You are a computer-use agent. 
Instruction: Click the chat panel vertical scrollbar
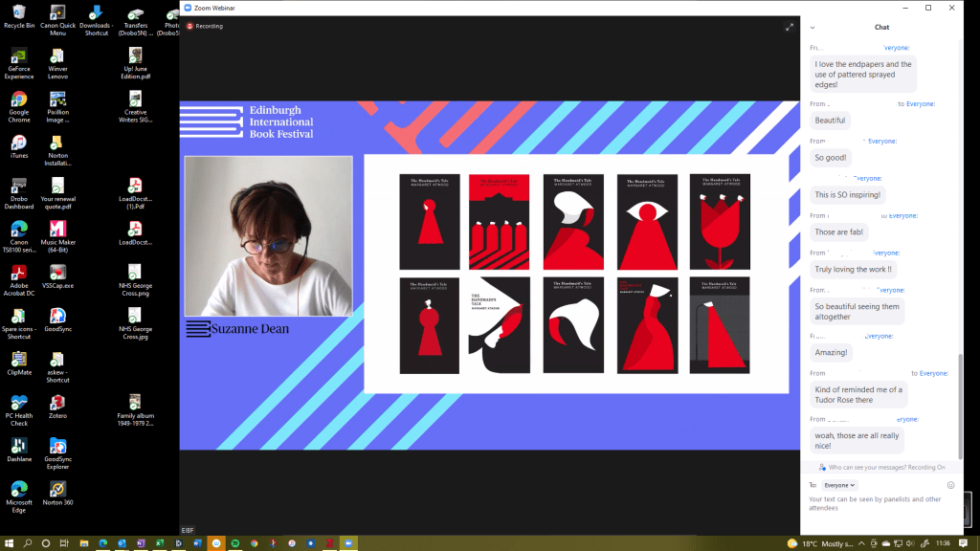(961, 402)
